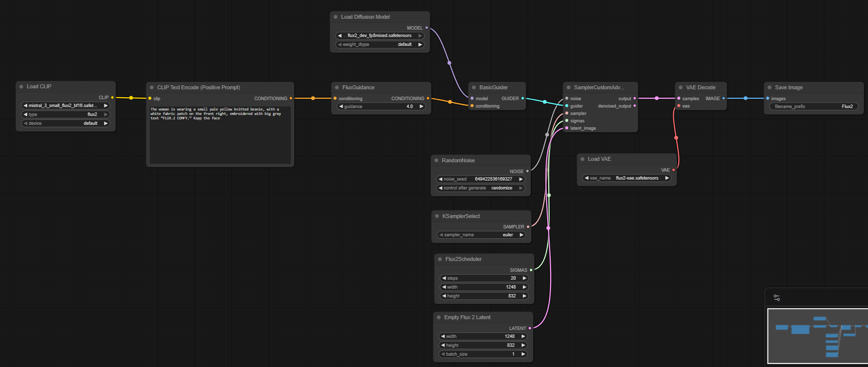Screen dimensions: 868x367
Task: Collapse the Load Diffusion Model node via its title dot
Action: 336,17
